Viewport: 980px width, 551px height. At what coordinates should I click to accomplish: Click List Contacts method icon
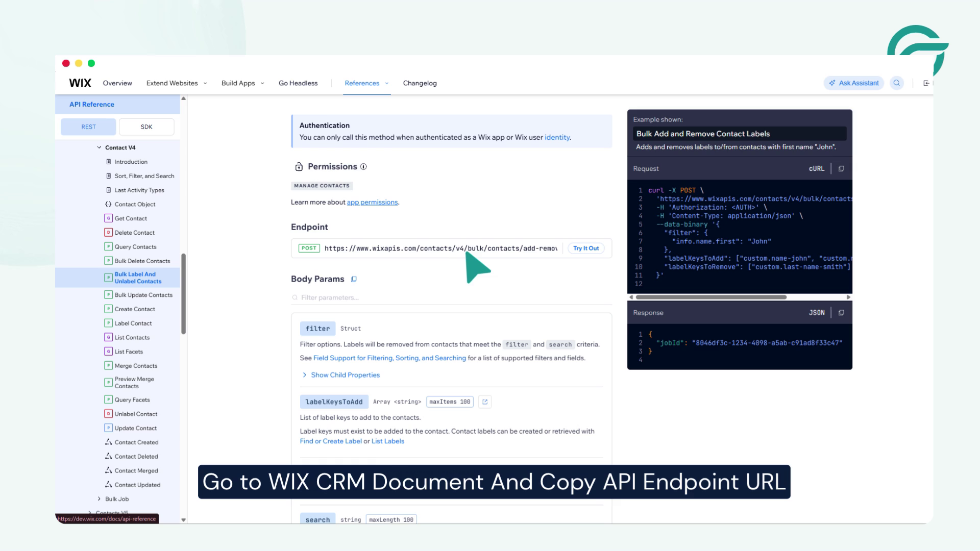coord(108,337)
